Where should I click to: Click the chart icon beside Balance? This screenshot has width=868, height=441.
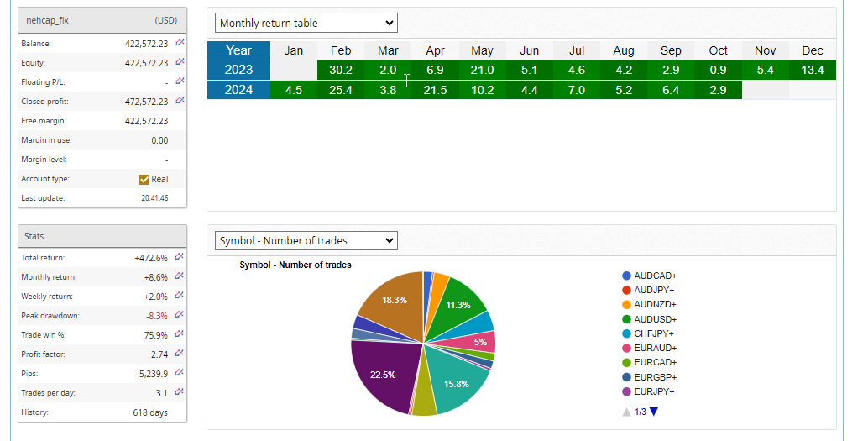pyautogui.click(x=180, y=43)
